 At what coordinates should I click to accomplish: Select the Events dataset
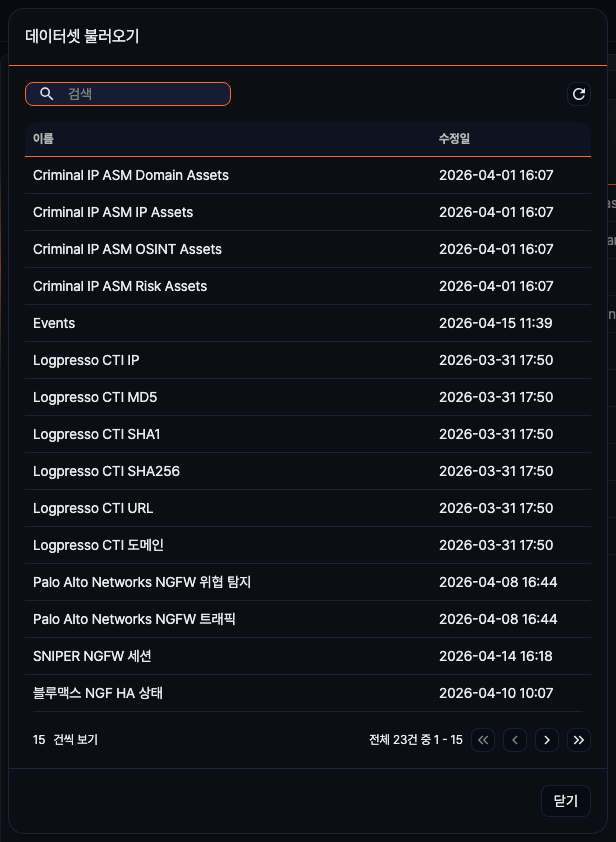point(54,323)
